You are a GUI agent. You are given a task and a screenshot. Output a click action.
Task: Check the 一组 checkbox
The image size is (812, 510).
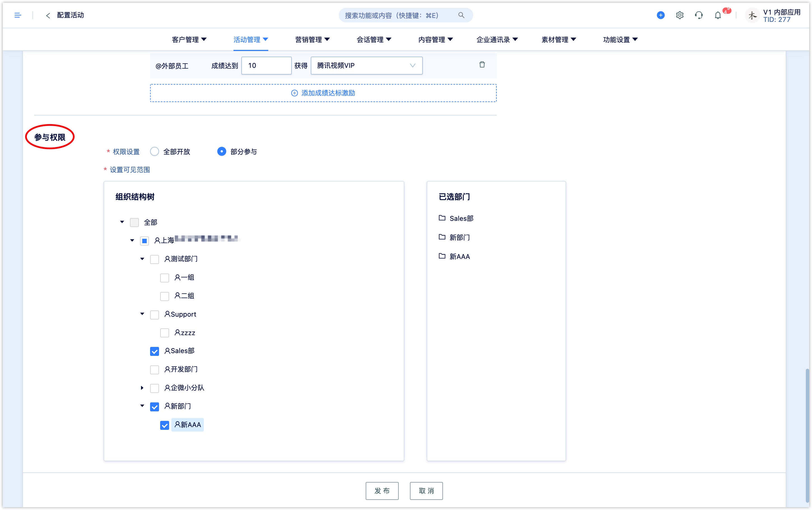(164, 278)
